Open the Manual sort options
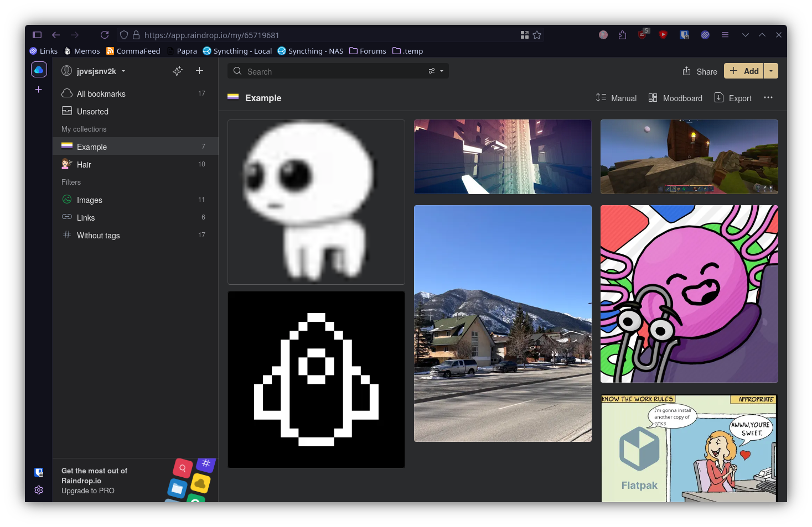 pyautogui.click(x=616, y=98)
